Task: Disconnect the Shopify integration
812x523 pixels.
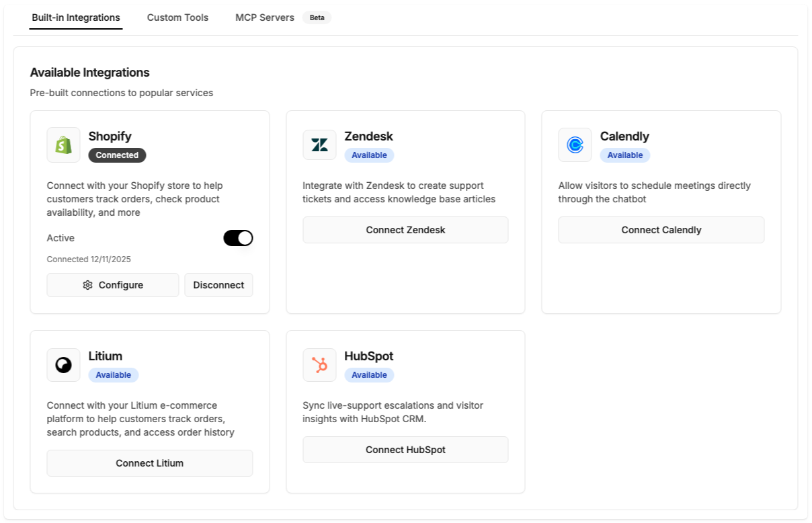Action: (218, 284)
